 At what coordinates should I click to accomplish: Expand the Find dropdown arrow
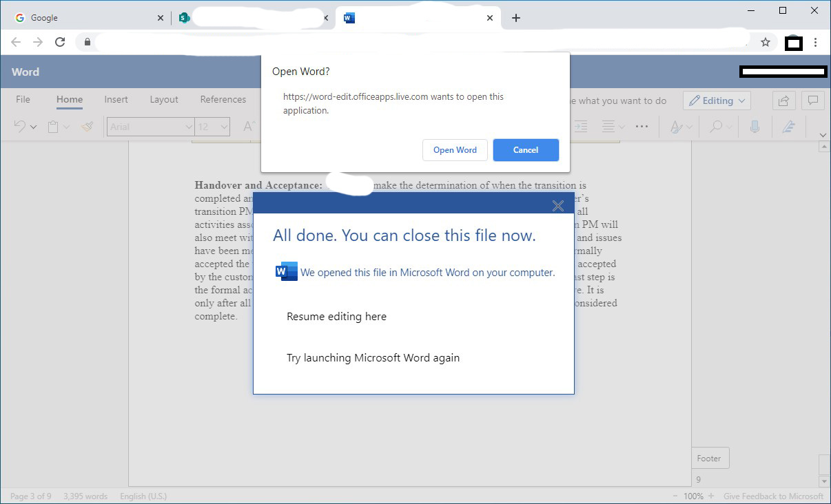click(729, 127)
